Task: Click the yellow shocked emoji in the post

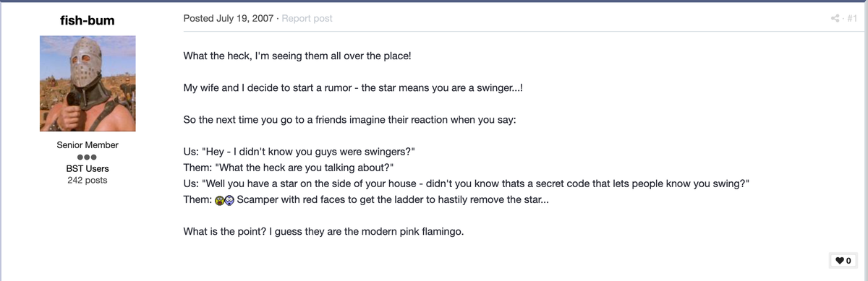Action: coord(220,199)
